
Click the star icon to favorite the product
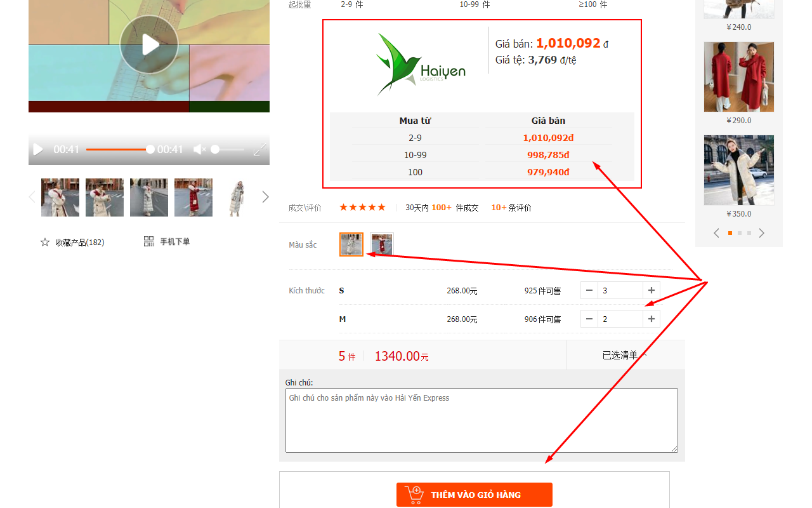[45, 242]
